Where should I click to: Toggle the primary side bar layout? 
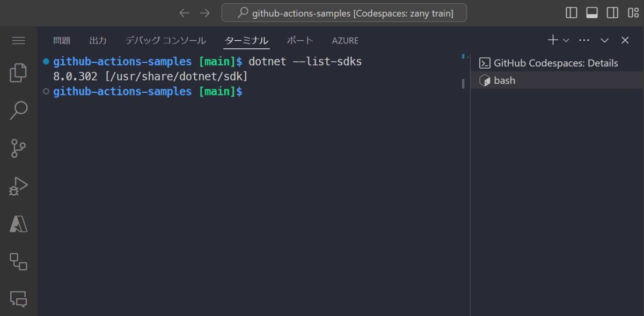point(572,13)
